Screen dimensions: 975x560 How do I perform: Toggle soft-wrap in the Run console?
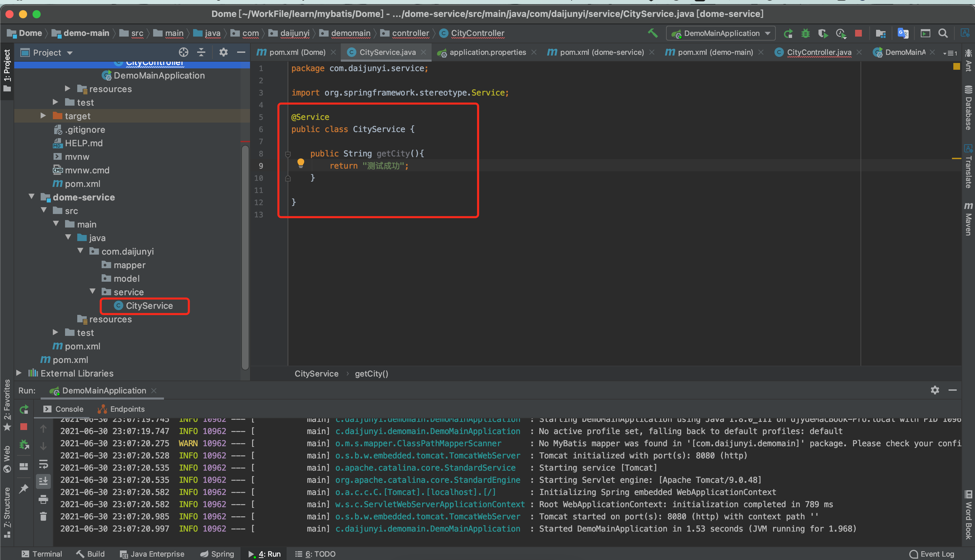pos(43,464)
